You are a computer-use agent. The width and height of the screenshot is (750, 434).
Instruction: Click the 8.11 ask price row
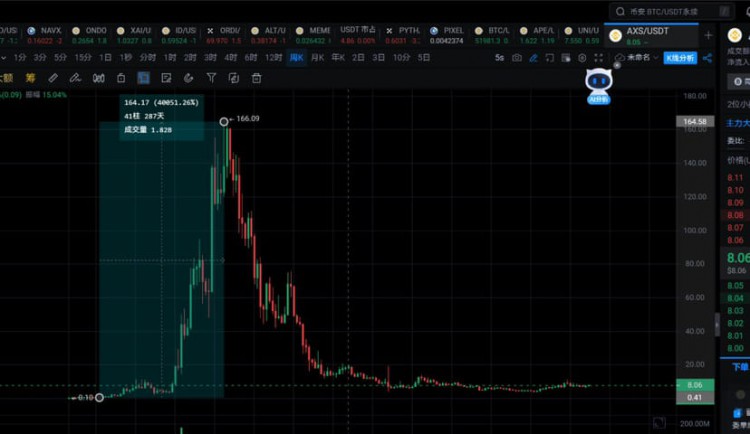pos(736,178)
